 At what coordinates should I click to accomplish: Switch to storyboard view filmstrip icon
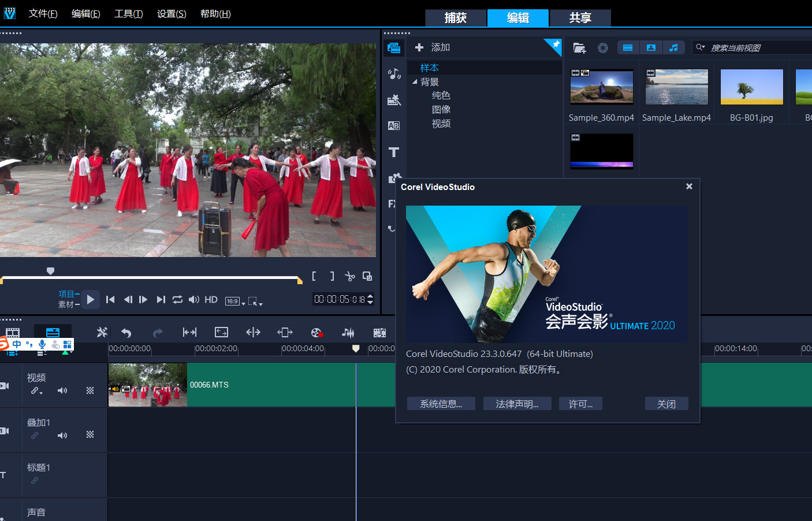(x=13, y=333)
